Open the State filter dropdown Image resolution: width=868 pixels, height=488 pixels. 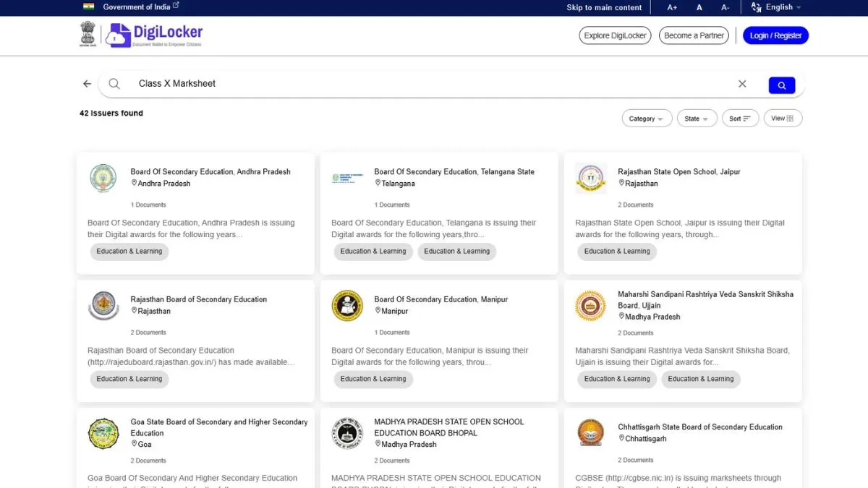(x=697, y=119)
